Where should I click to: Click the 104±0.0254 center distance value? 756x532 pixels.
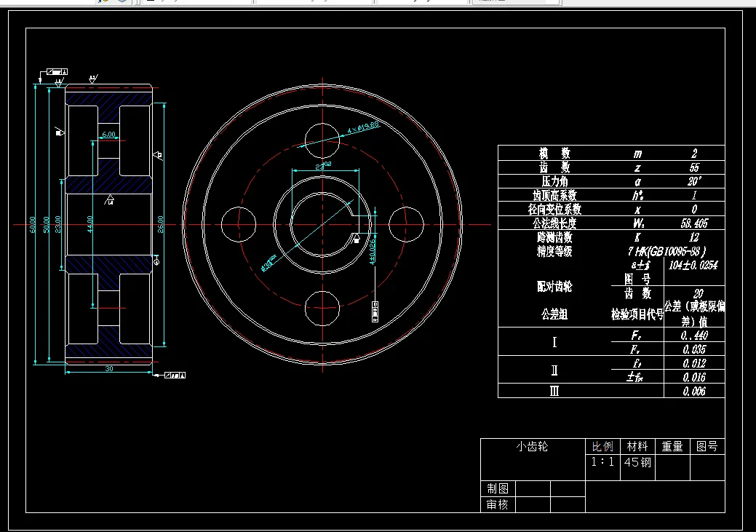click(x=693, y=265)
